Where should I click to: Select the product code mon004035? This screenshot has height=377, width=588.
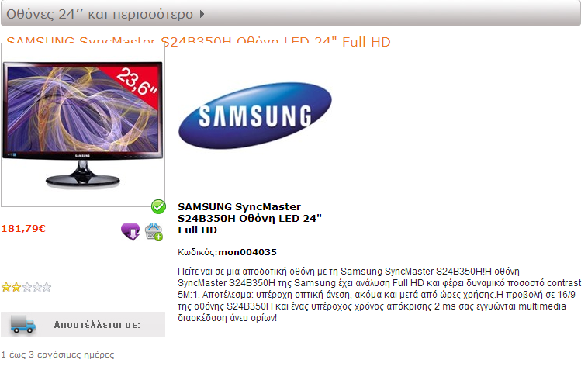(247, 252)
